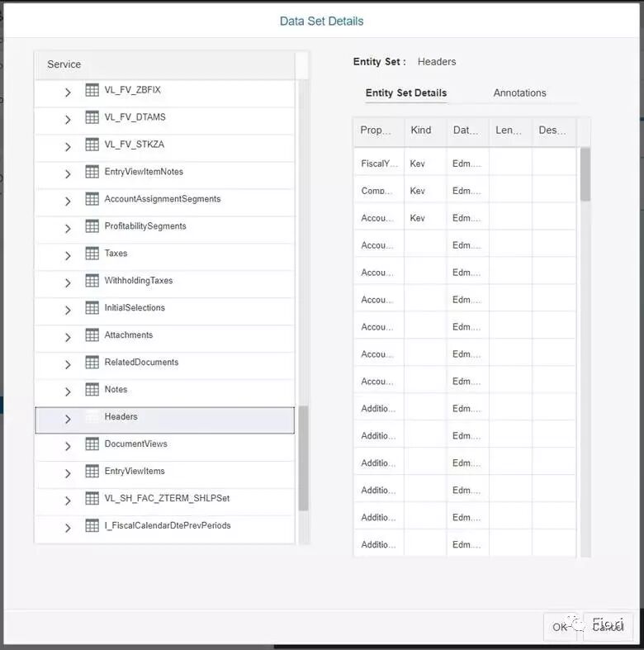The image size is (644, 650).
Task: Select the EntryViewItems entry
Action: coord(165,474)
